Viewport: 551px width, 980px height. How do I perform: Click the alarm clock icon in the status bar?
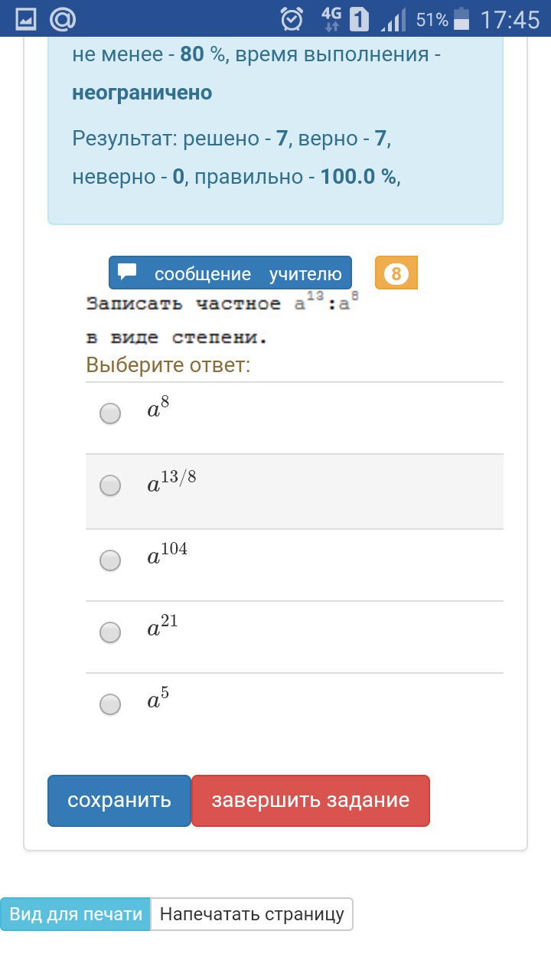point(291,18)
